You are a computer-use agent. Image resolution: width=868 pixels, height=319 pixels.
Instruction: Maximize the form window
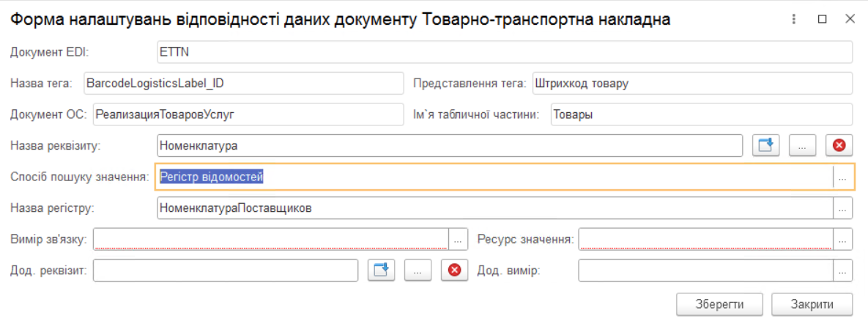(x=822, y=21)
